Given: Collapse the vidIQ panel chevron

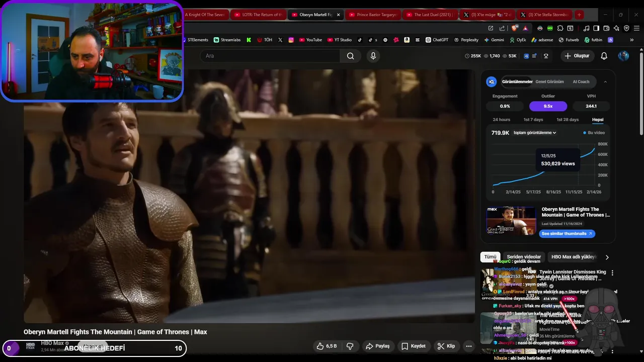Looking at the screenshot, I should click(605, 81).
